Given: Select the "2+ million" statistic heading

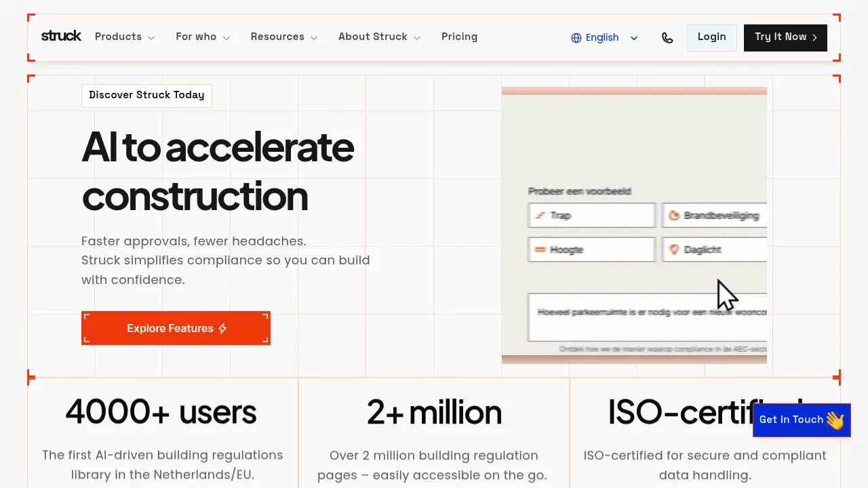Looking at the screenshot, I should [x=434, y=411].
